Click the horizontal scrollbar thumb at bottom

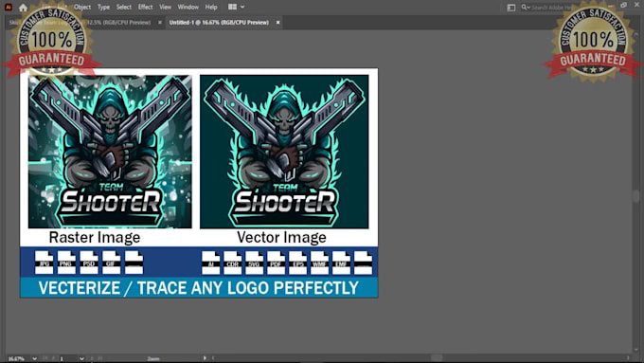437,358
